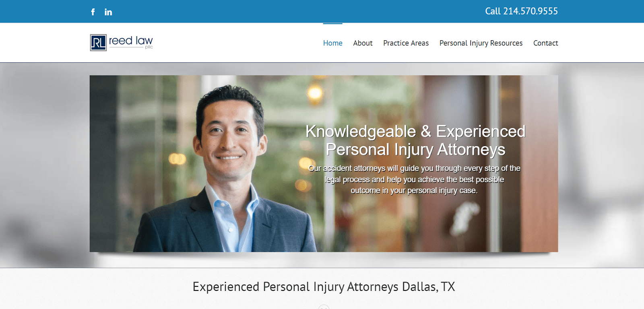Open the LinkedIn social icon
644x309 pixels.
coord(108,12)
